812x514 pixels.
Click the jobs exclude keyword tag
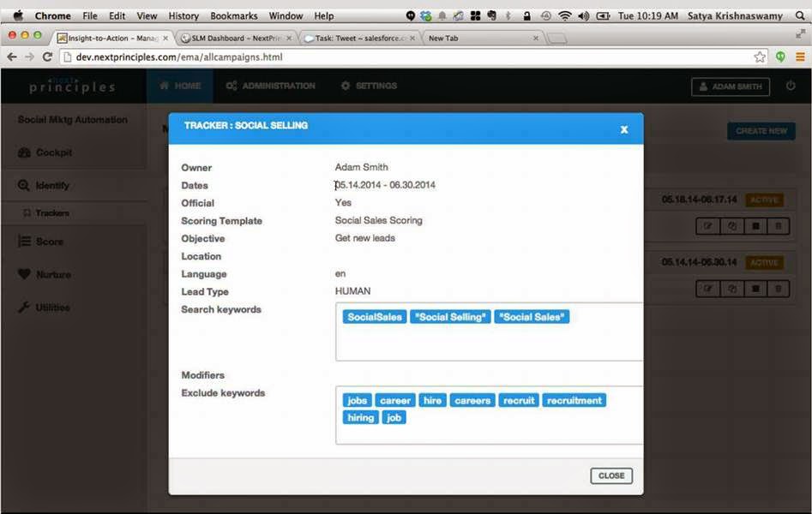pos(357,400)
